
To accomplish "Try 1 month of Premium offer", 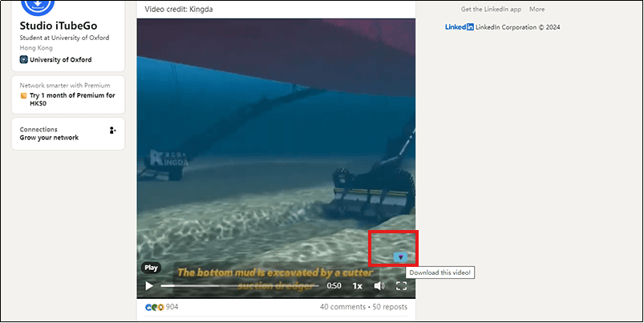I will (72, 99).
